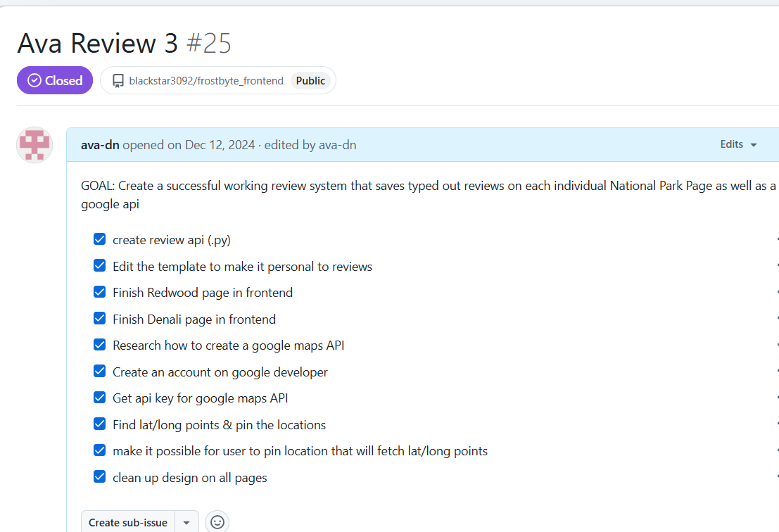The height and width of the screenshot is (532, 779).
Task: Click the issue title Ava Review 3
Action: pyautogui.click(x=97, y=43)
